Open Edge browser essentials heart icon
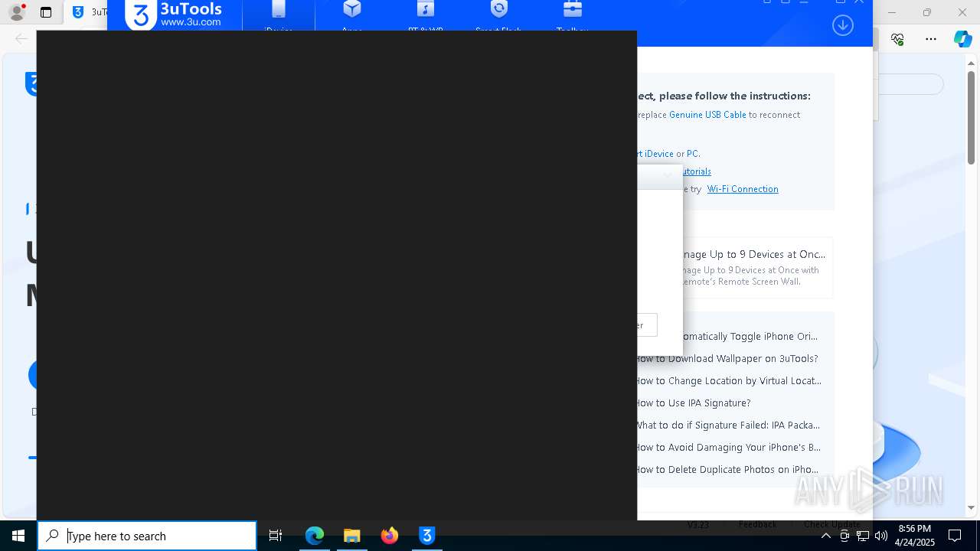Image resolution: width=980 pixels, height=551 pixels. [x=897, y=39]
